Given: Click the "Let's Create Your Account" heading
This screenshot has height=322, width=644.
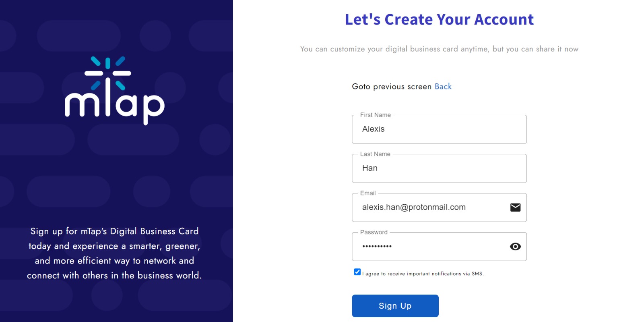Looking at the screenshot, I should click(439, 19).
